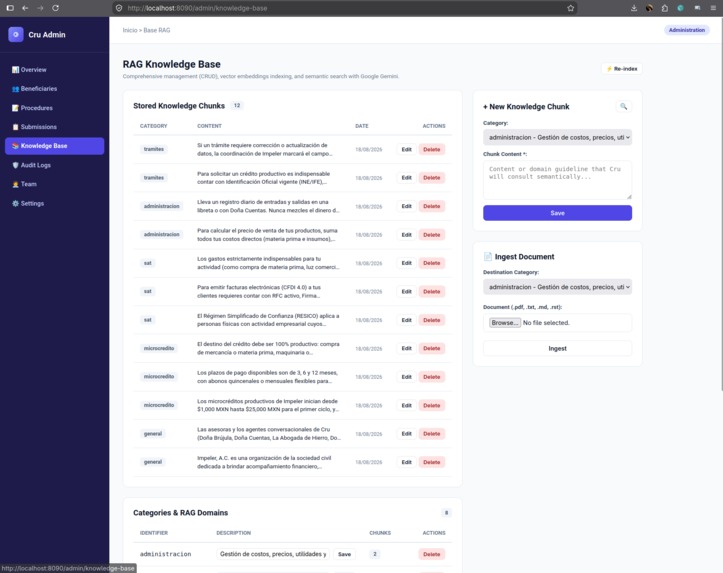Expand the Destination Category dropdown
The width and height of the screenshot is (723, 573).
pos(557,287)
